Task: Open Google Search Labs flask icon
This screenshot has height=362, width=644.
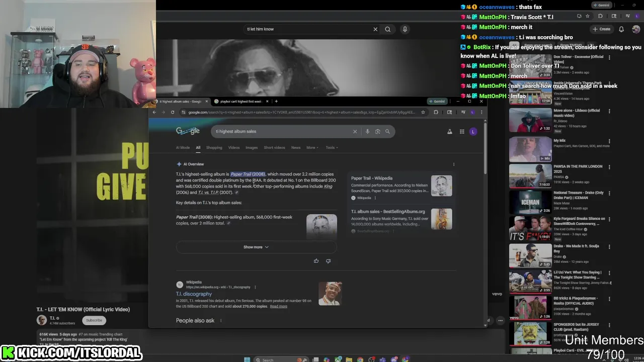Action: [450, 131]
